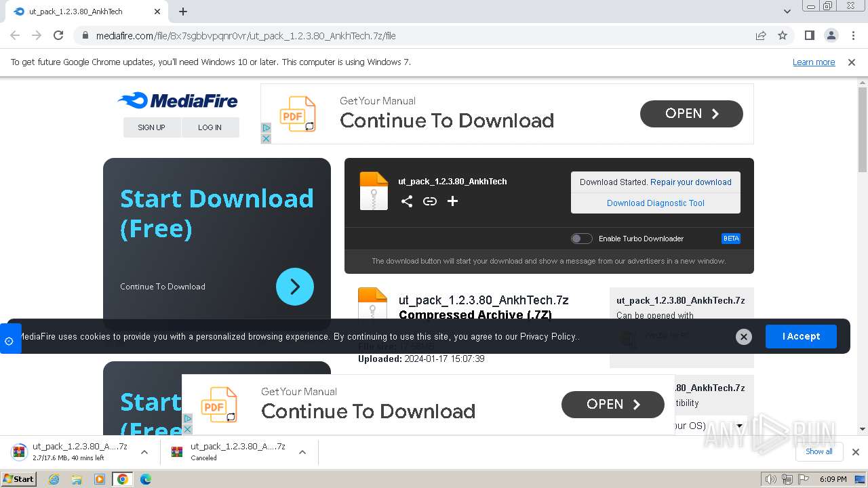Click the browser back arrow
Image resolution: width=868 pixels, height=488 pixels.
pyautogui.click(x=15, y=35)
